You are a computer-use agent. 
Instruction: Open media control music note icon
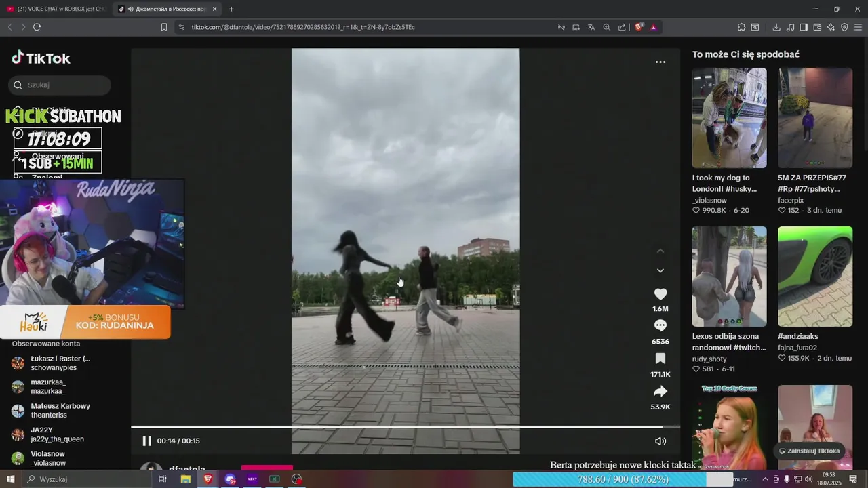[790, 27]
